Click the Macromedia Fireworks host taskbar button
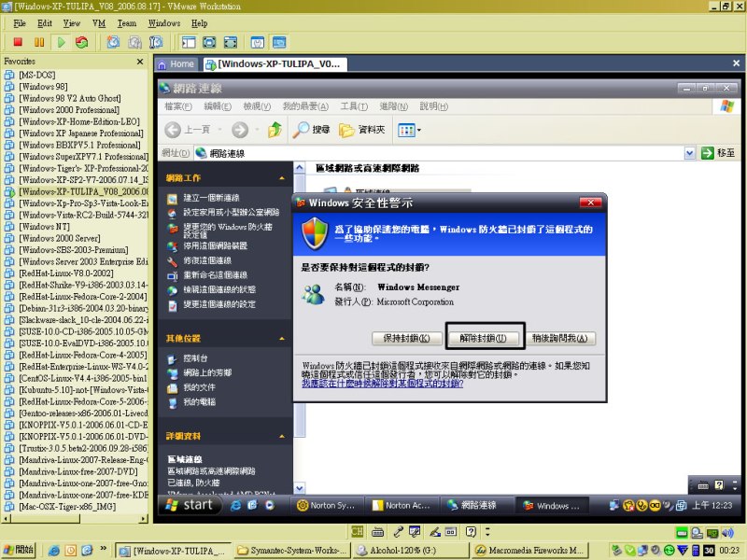This screenshot has width=747, height=560. 530,551
